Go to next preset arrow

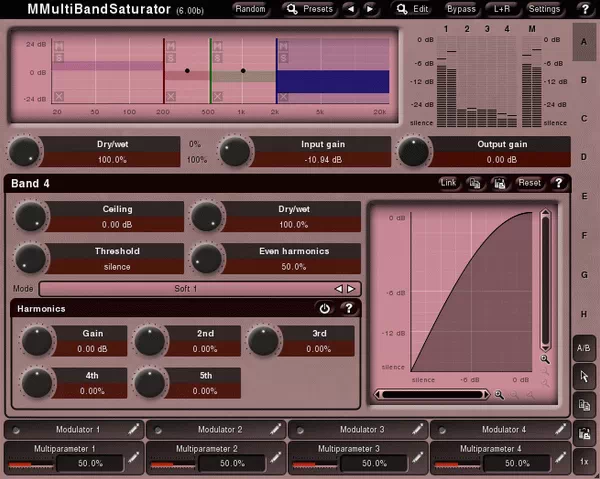pyautogui.click(x=370, y=9)
